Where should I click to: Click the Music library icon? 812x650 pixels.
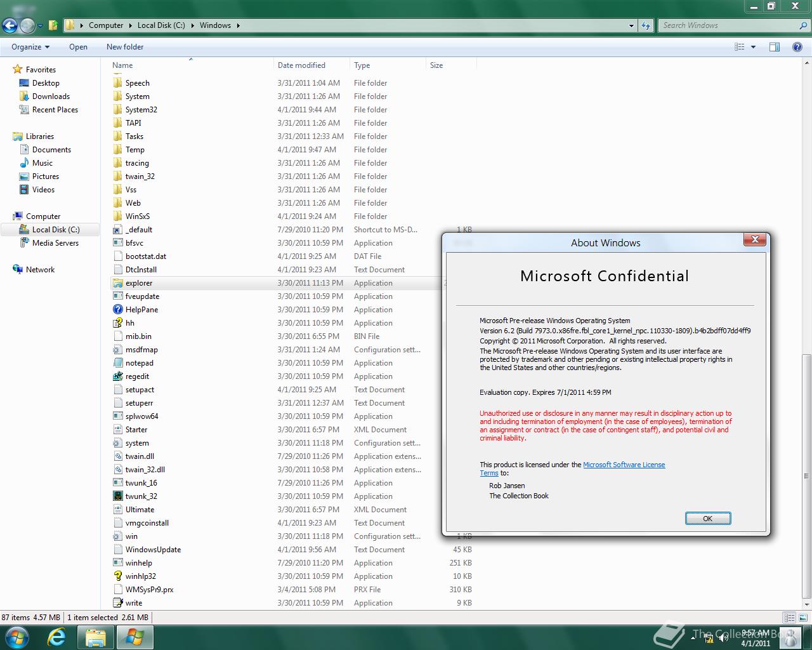(24, 163)
